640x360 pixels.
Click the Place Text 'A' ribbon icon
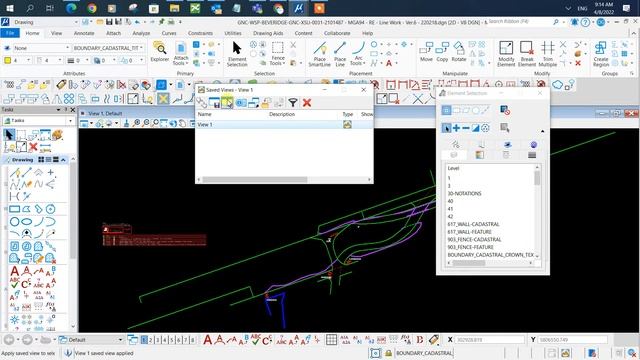389,63
